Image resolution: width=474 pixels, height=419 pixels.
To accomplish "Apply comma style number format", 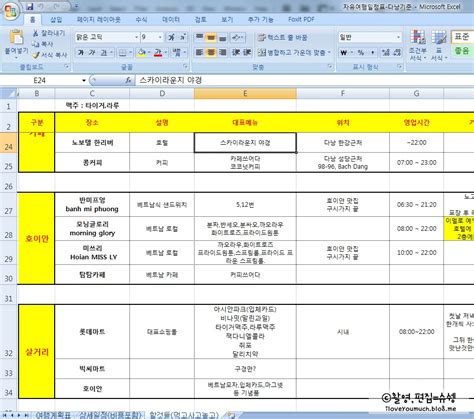I will click(372, 52).
